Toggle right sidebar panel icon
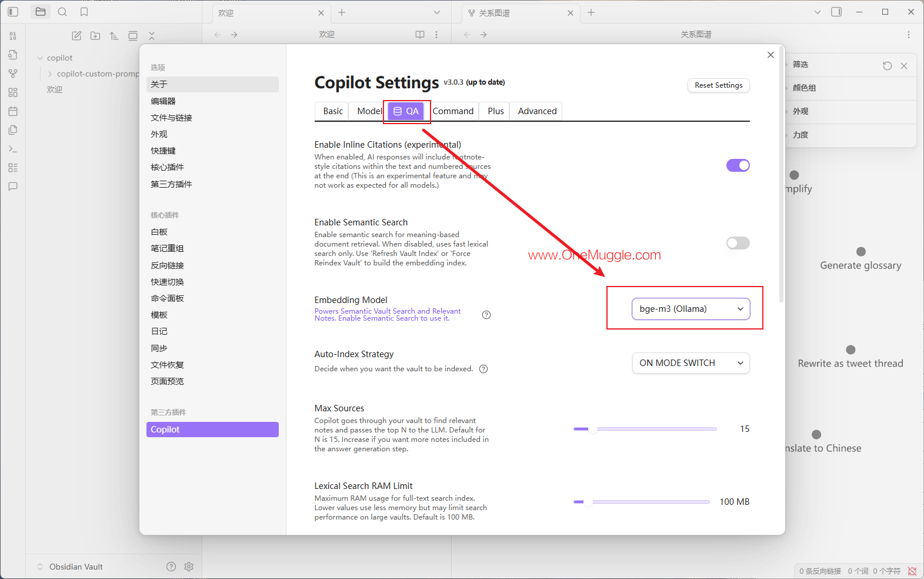 pyautogui.click(x=836, y=12)
